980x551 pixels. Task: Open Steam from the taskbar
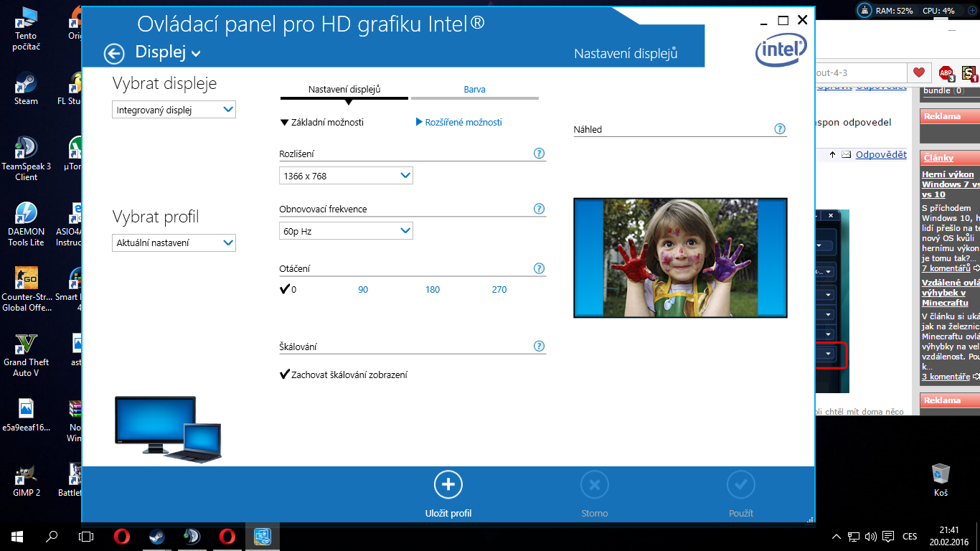[x=156, y=536]
